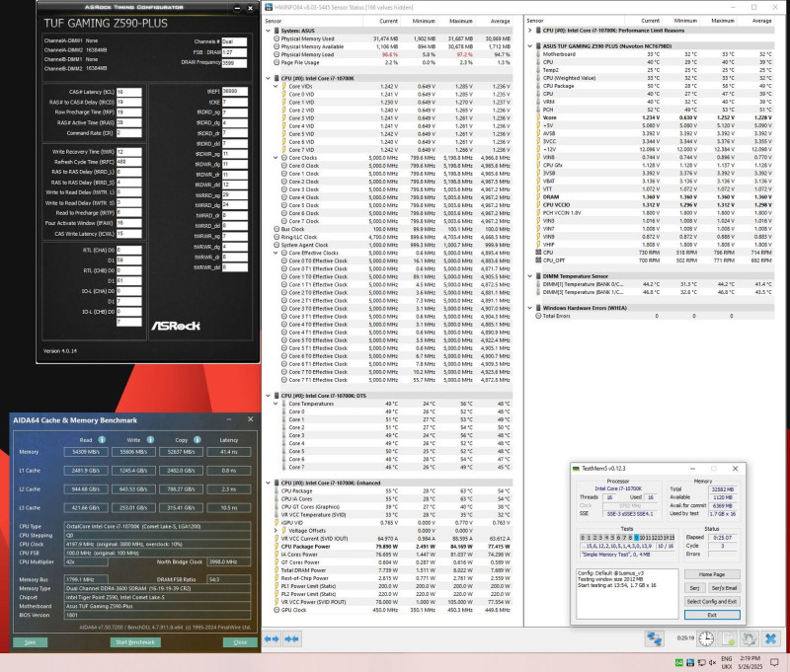Expand Performance Limit Reasons group
Image resolution: width=790 pixels, height=672 pixels.
[530, 31]
